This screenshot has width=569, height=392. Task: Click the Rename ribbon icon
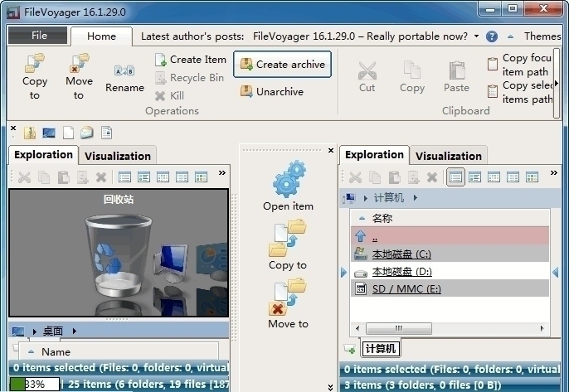click(124, 78)
